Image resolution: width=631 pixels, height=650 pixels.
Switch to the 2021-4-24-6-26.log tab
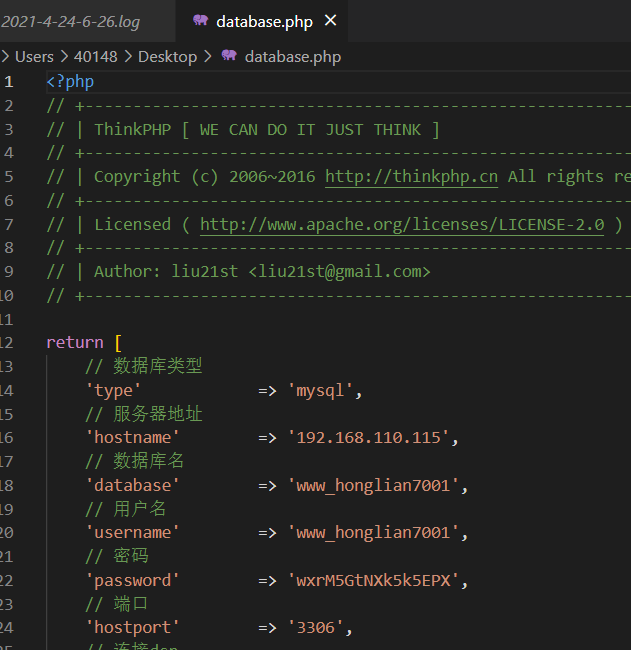(x=70, y=21)
